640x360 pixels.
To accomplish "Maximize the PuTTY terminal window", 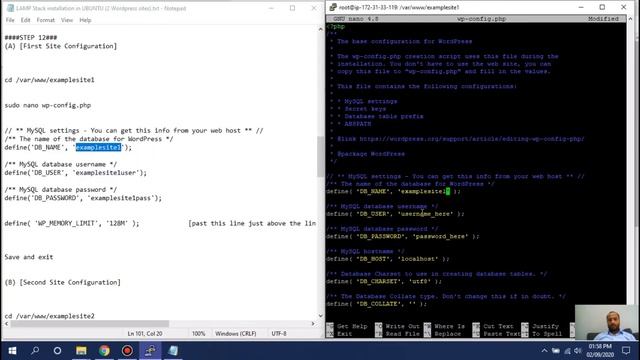I will point(602,7).
